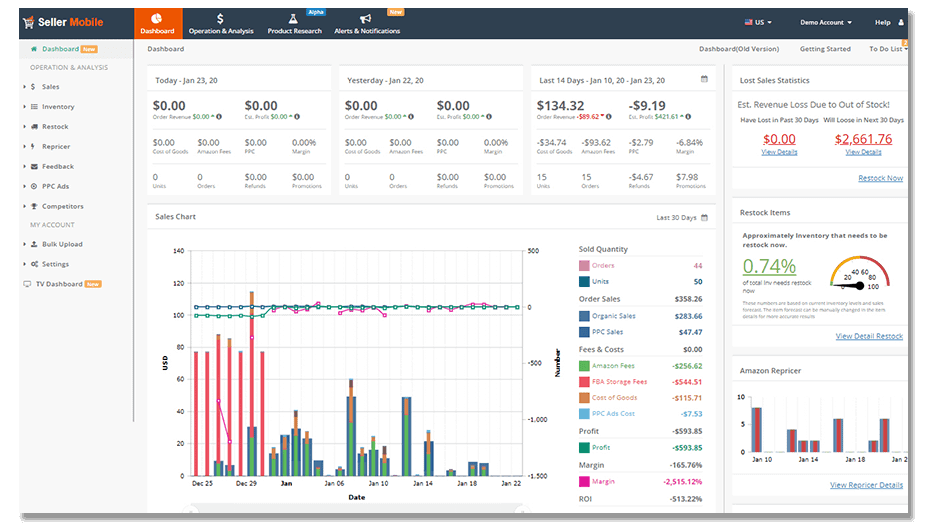Expand the Sales section in sidebar
This screenshot has height=530, width=930.
tap(50, 87)
